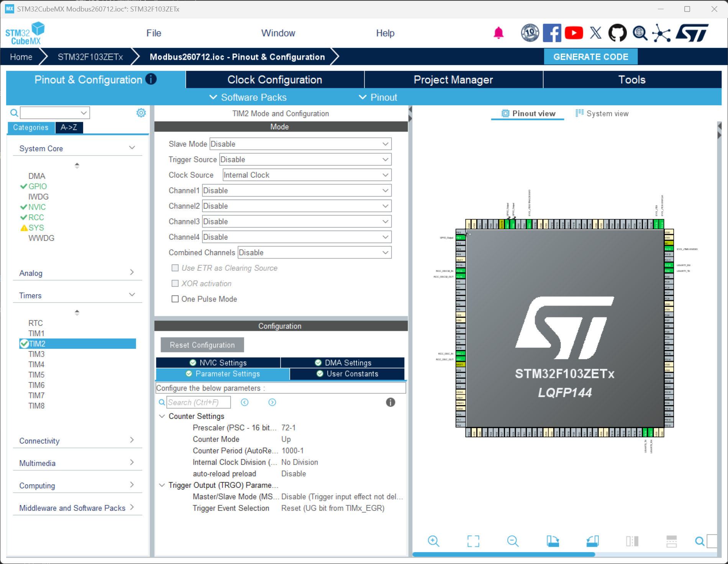Collapse the Trigger Output (TRGO) Parameters group
This screenshot has height=564, width=728.
click(x=162, y=485)
